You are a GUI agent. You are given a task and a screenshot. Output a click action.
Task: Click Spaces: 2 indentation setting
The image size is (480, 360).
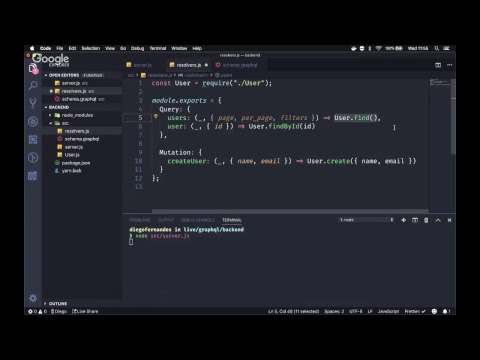coord(334,311)
